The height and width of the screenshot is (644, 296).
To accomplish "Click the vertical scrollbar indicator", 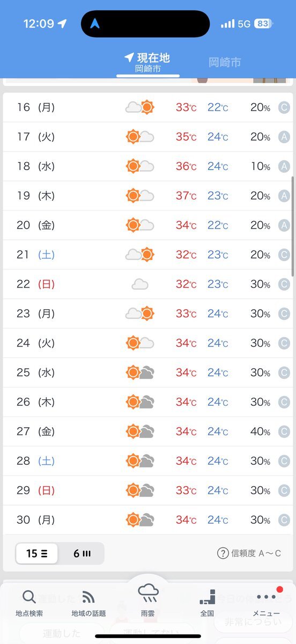I will coord(292,225).
